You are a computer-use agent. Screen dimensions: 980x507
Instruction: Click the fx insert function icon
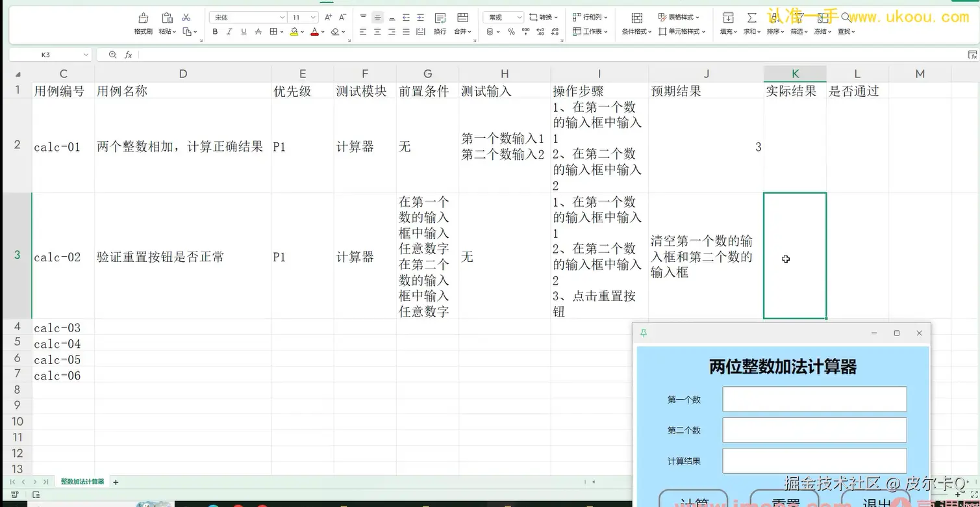[129, 55]
